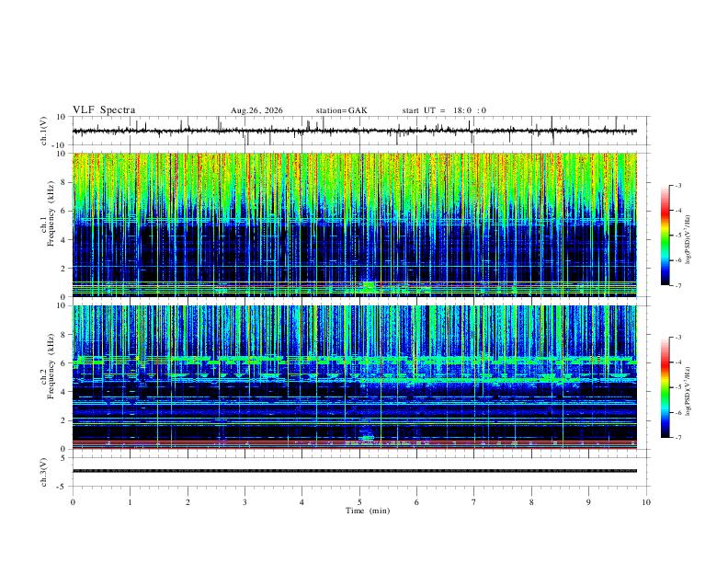Click the station=GAK label
This screenshot has height=563, width=728.
[342, 110]
